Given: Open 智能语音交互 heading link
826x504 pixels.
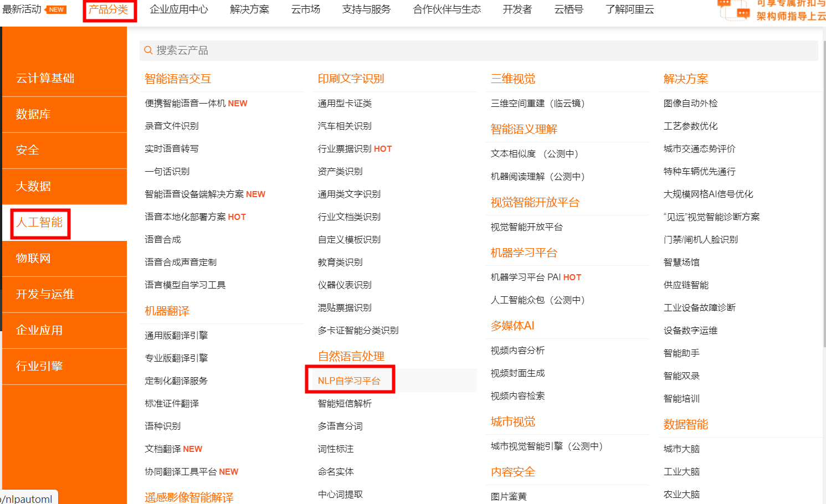Looking at the screenshot, I should 178,79.
